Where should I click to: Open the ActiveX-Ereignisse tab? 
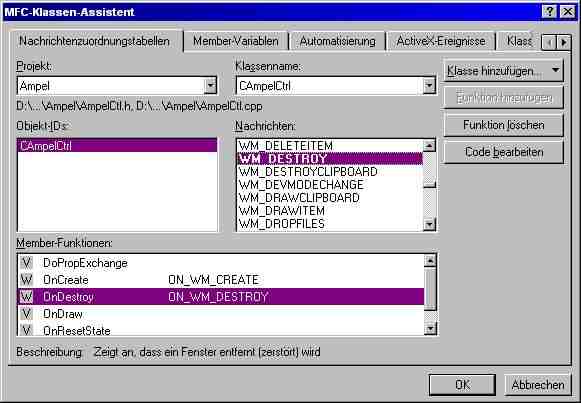[x=441, y=41]
